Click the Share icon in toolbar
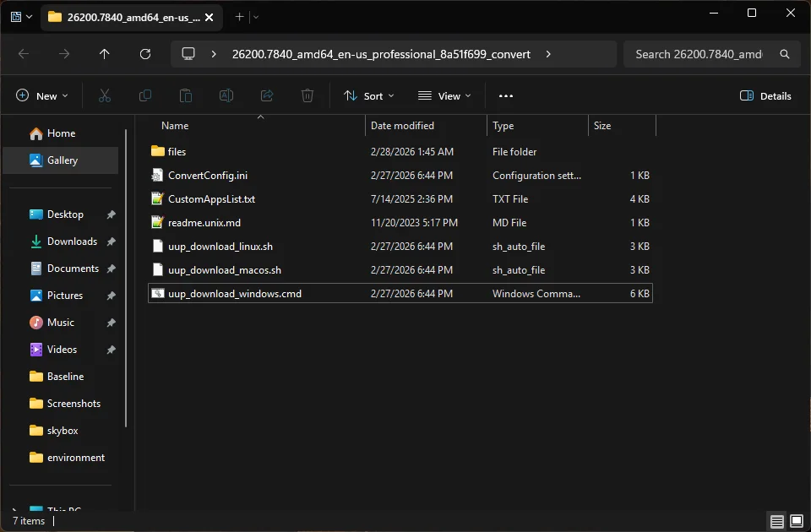The width and height of the screenshot is (811, 532). pyautogui.click(x=267, y=95)
